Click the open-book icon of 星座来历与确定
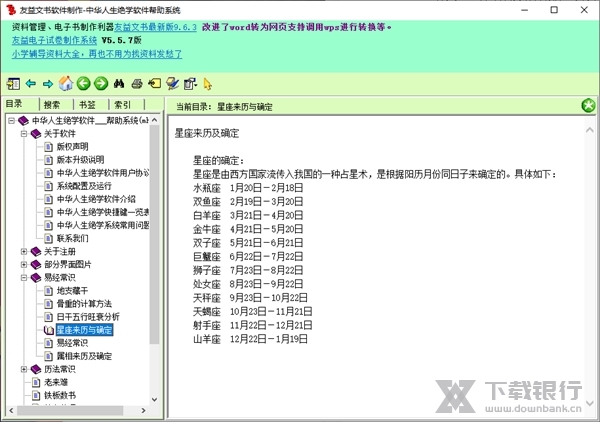Screen dimensions: 600x422 (49, 330)
